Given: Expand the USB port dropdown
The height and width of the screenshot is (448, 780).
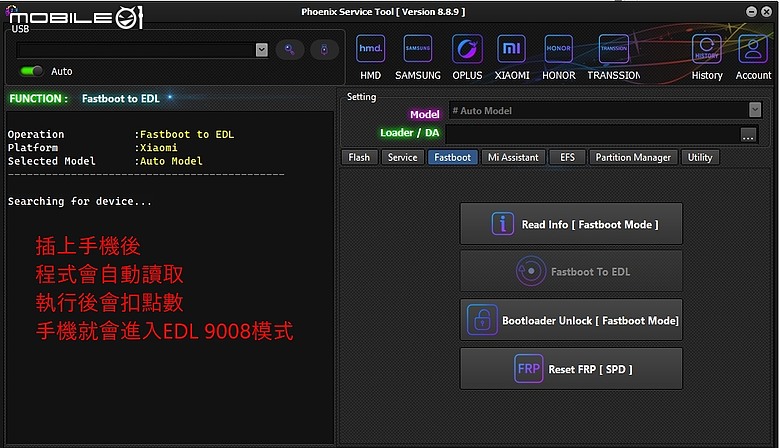Looking at the screenshot, I should [262, 50].
